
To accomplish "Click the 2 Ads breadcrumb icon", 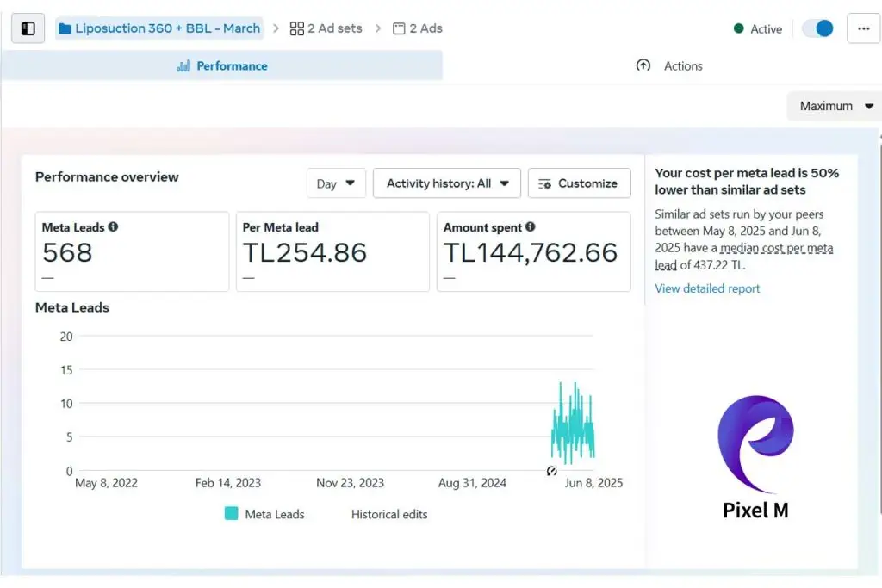I will pos(398,28).
